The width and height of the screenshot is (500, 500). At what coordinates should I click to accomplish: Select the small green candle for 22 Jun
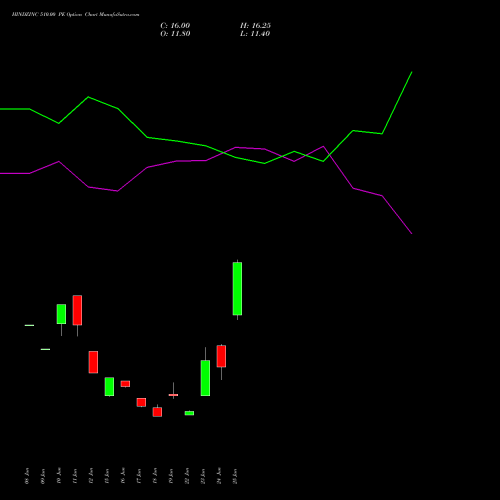tap(189, 413)
